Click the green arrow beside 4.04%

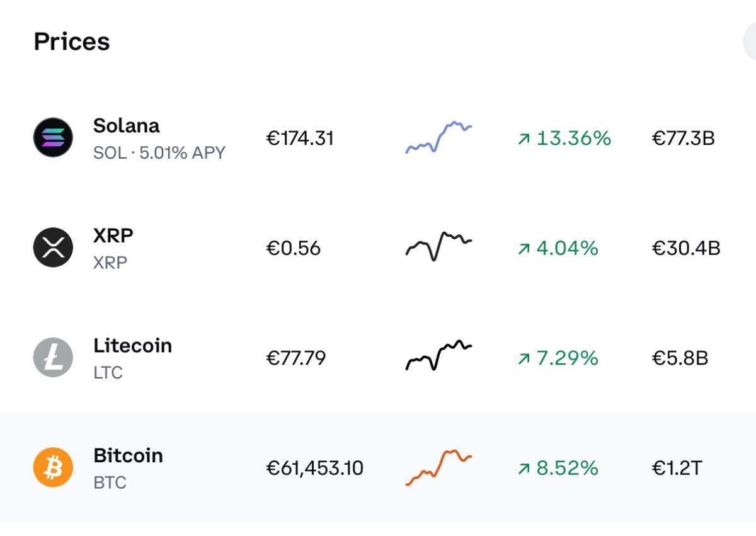click(524, 249)
